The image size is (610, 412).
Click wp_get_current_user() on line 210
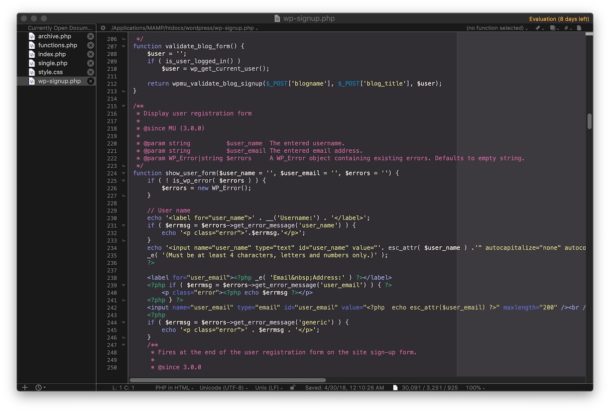click(x=229, y=68)
